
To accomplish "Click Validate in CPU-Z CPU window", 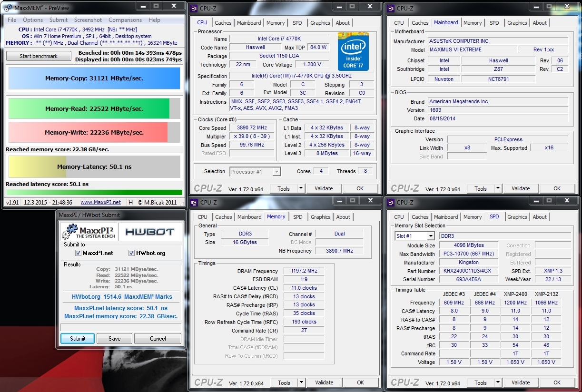I will (324, 188).
